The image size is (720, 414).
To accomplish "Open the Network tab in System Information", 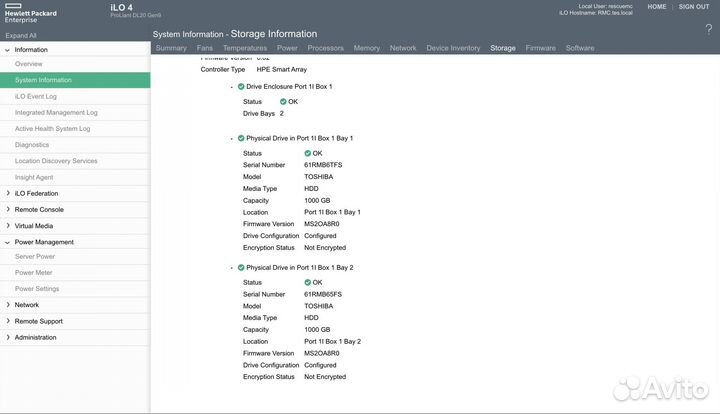I will (403, 48).
